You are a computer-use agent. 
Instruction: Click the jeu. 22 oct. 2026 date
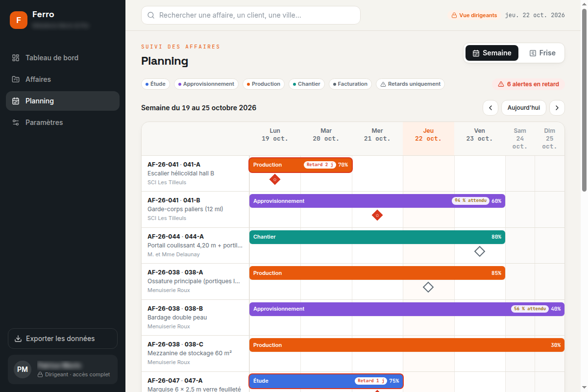click(534, 15)
